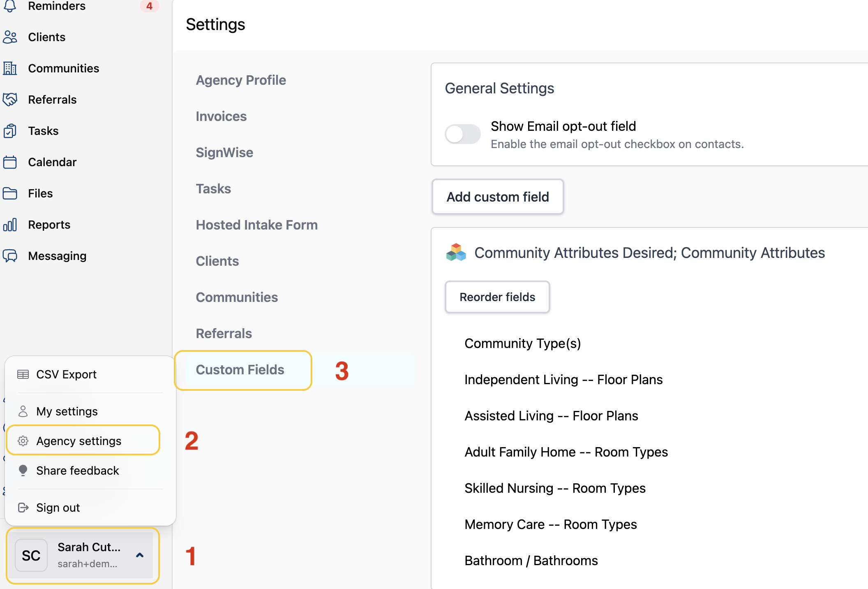Toggle Show Email opt-out field switch

tap(463, 134)
